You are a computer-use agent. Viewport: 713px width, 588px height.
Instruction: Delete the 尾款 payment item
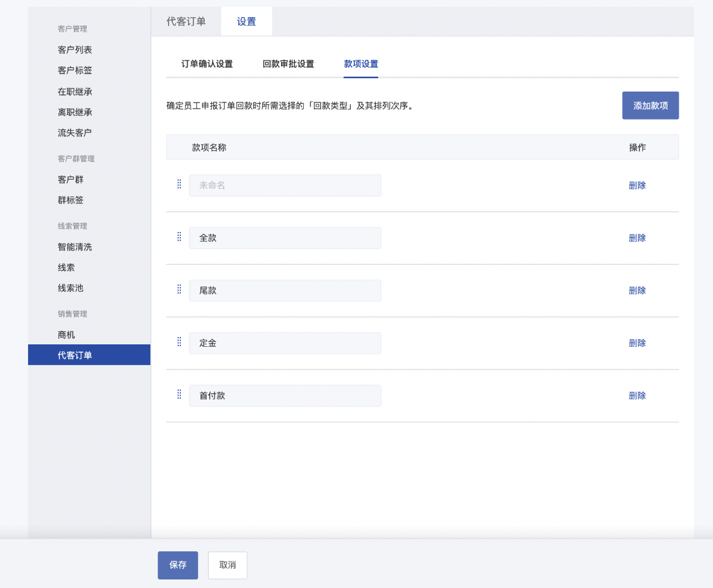coord(637,291)
